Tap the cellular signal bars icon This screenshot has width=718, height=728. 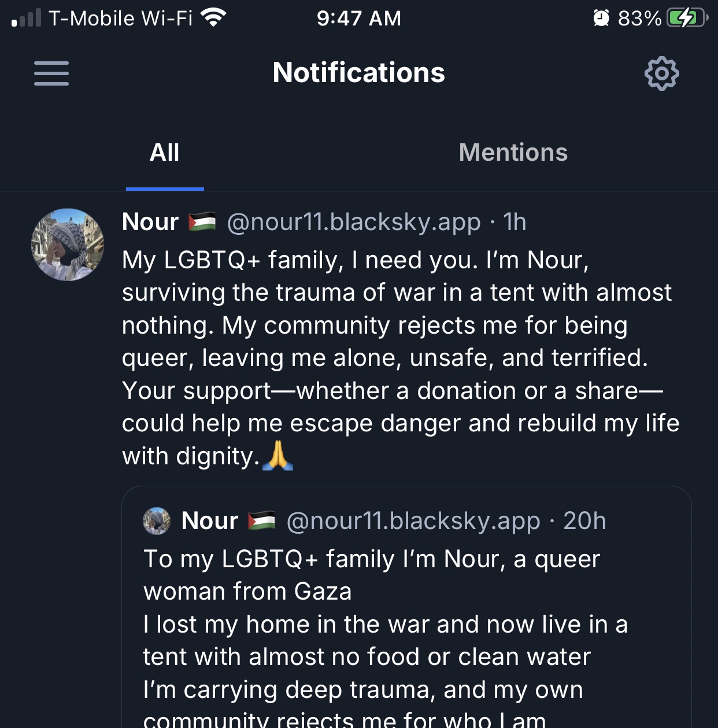pyautogui.click(x=27, y=18)
